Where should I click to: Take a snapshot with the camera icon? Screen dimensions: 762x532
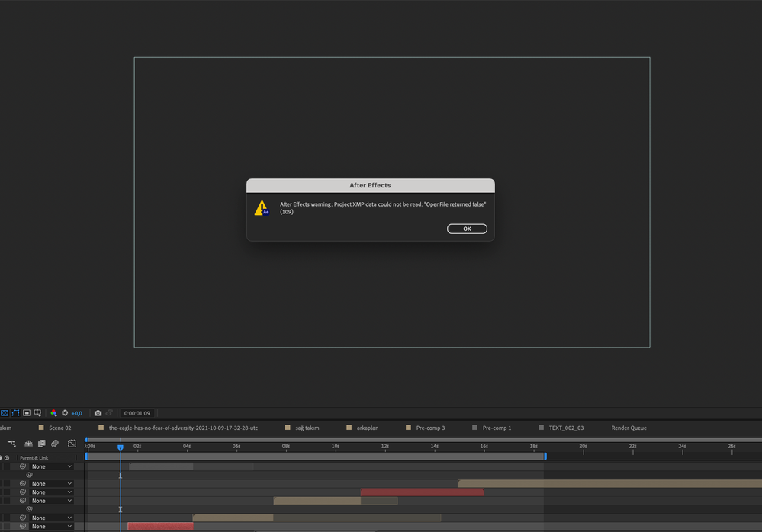tap(98, 413)
